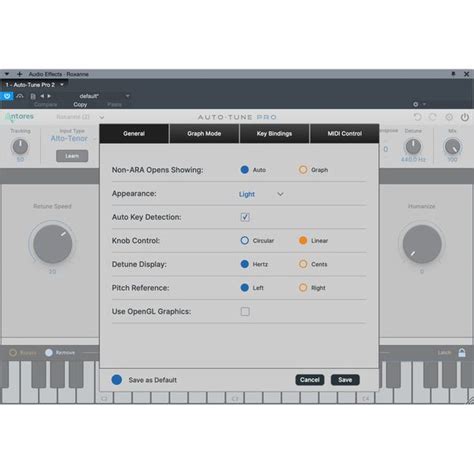The width and height of the screenshot is (474, 474).
Task: Click the keyboard Latch lock icon
Action: 462,352
